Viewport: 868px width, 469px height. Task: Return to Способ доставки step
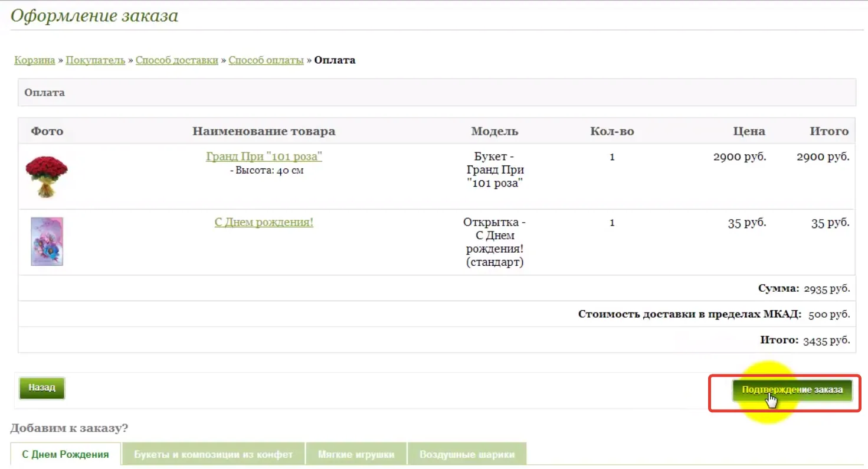click(177, 60)
